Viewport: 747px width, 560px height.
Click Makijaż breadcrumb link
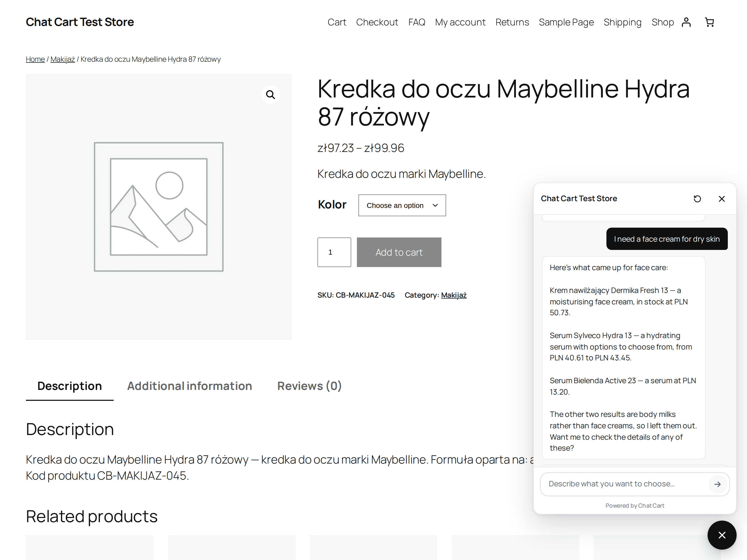point(63,59)
